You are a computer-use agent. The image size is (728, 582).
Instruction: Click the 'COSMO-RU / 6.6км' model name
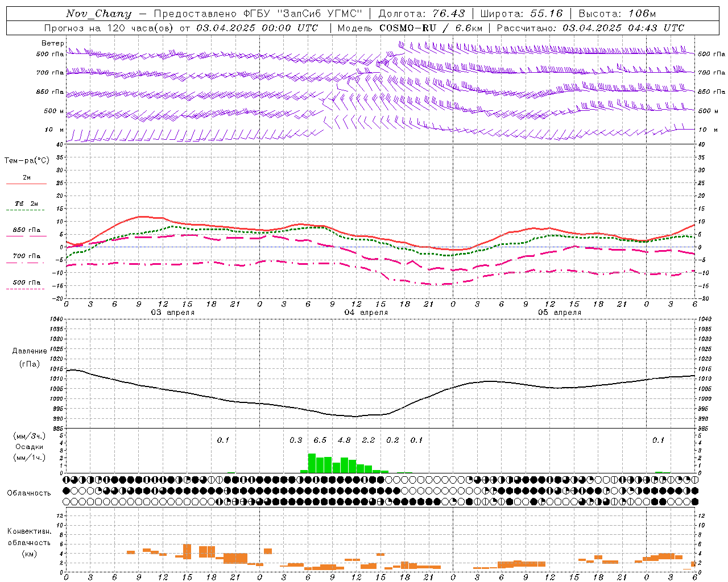click(431, 28)
